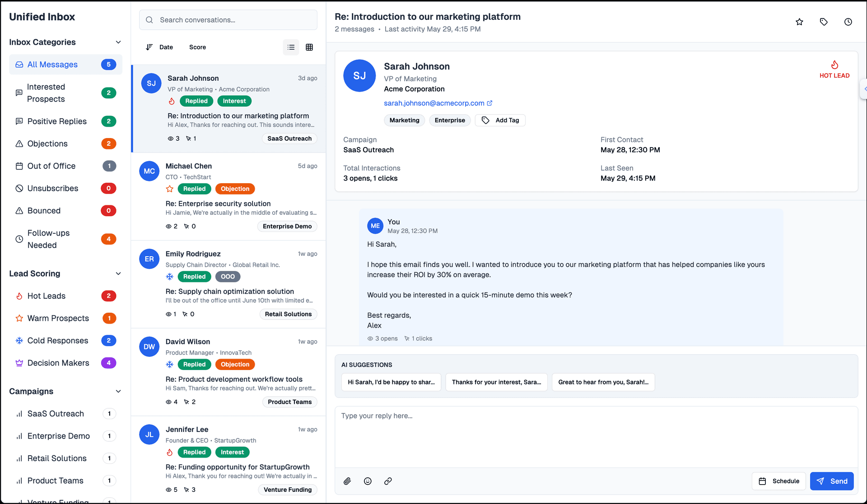This screenshot has height=504, width=867.
Task: Insert a link using the chain icon
Action: 388,481
